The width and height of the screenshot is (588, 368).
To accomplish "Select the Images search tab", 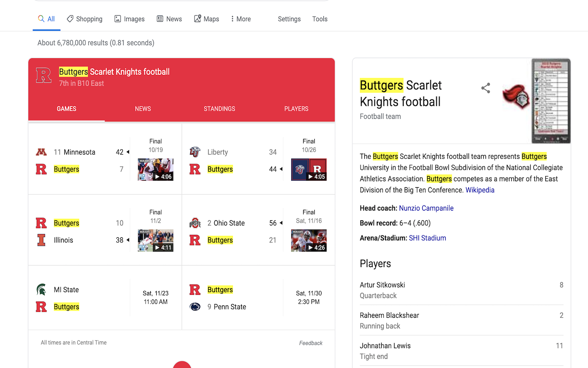I will 130,19.
